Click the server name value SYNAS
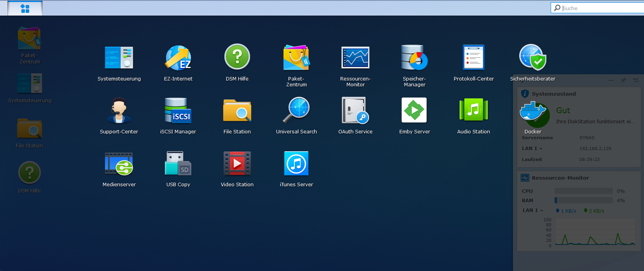This screenshot has height=271, width=644. 587,138
